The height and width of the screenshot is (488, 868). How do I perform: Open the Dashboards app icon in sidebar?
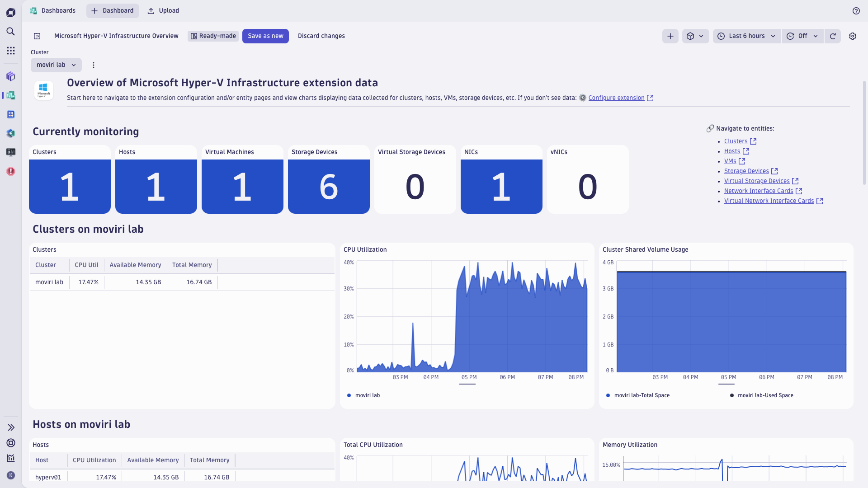pos(11,95)
